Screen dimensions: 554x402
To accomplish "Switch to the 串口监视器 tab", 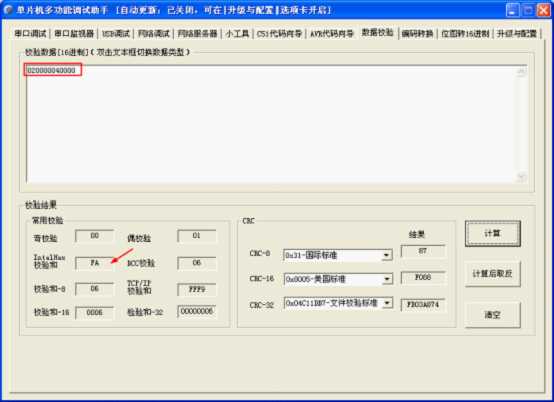I will click(74, 34).
